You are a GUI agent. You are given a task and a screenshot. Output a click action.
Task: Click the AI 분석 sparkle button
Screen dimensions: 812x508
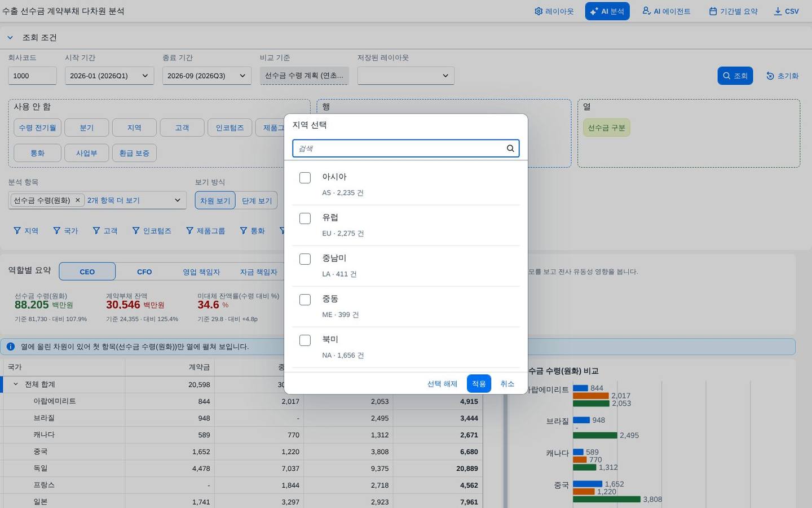tap(607, 11)
